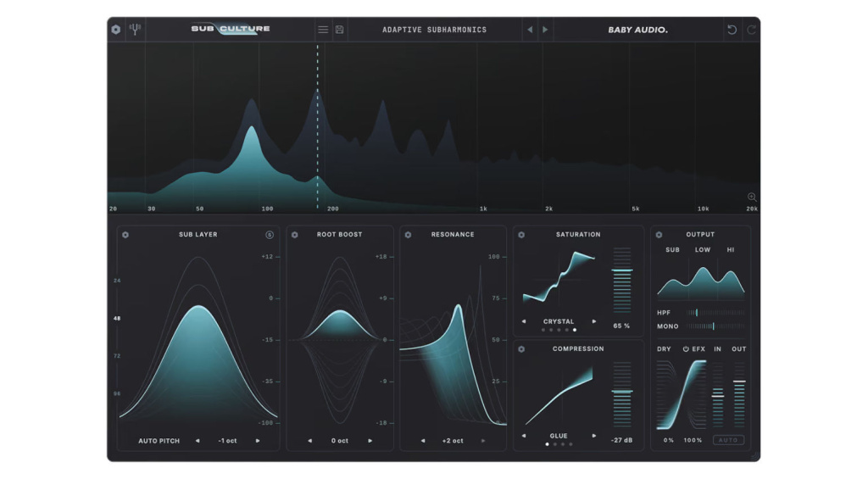Open the Resonance settings gear

click(x=408, y=235)
